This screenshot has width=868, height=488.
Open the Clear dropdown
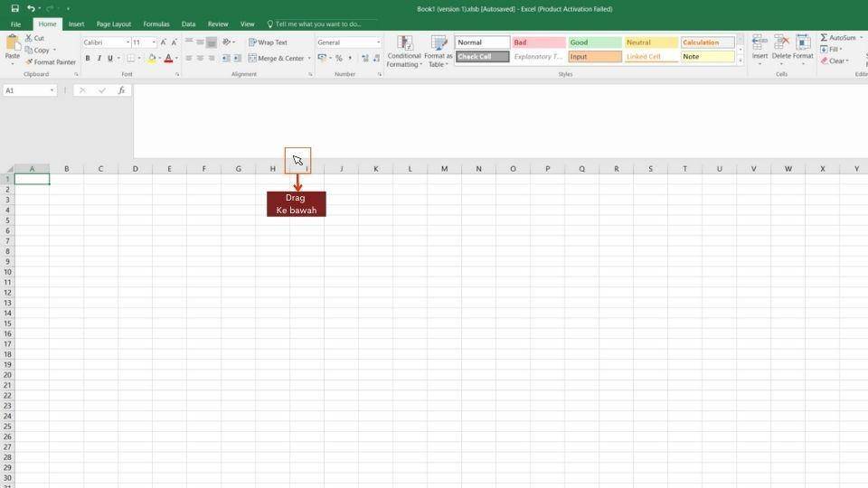(x=835, y=61)
